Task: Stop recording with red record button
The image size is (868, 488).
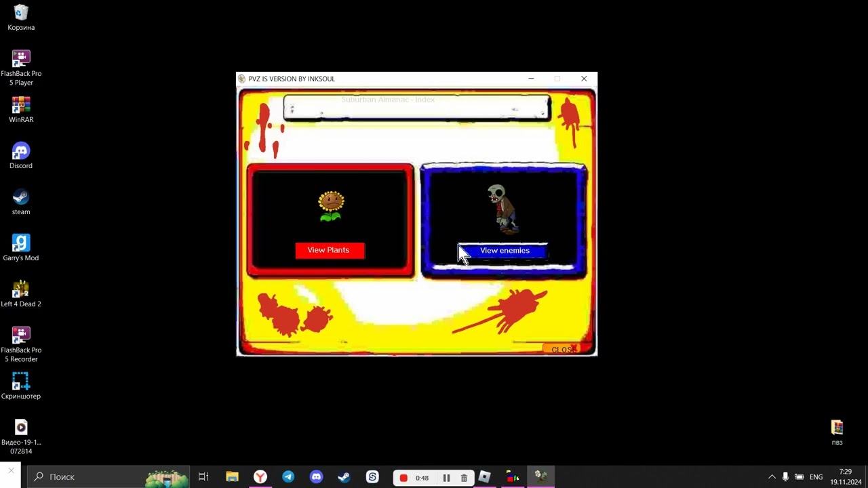Action: [403, 478]
